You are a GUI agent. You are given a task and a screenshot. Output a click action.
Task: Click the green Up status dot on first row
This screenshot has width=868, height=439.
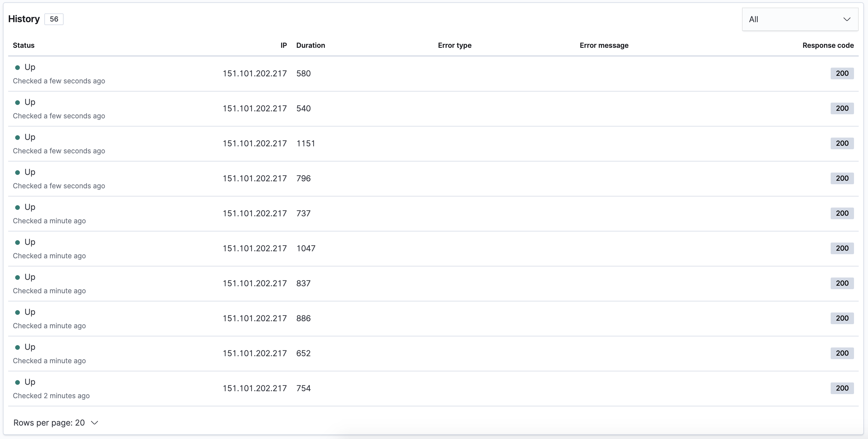coord(18,67)
